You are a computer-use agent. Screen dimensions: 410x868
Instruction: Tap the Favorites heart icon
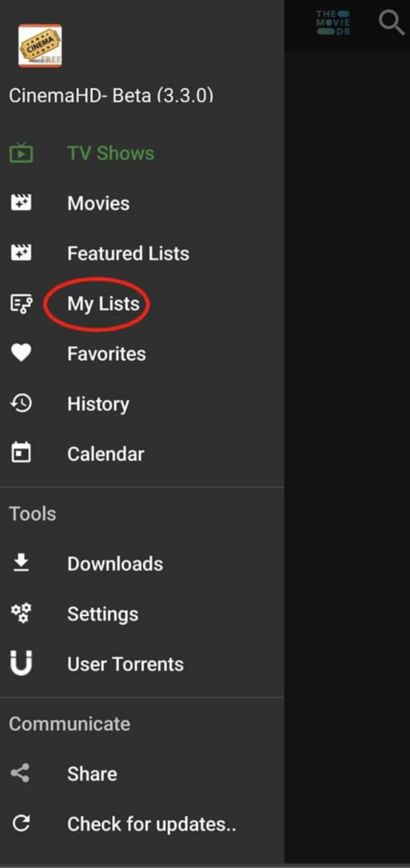click(21, 353)
